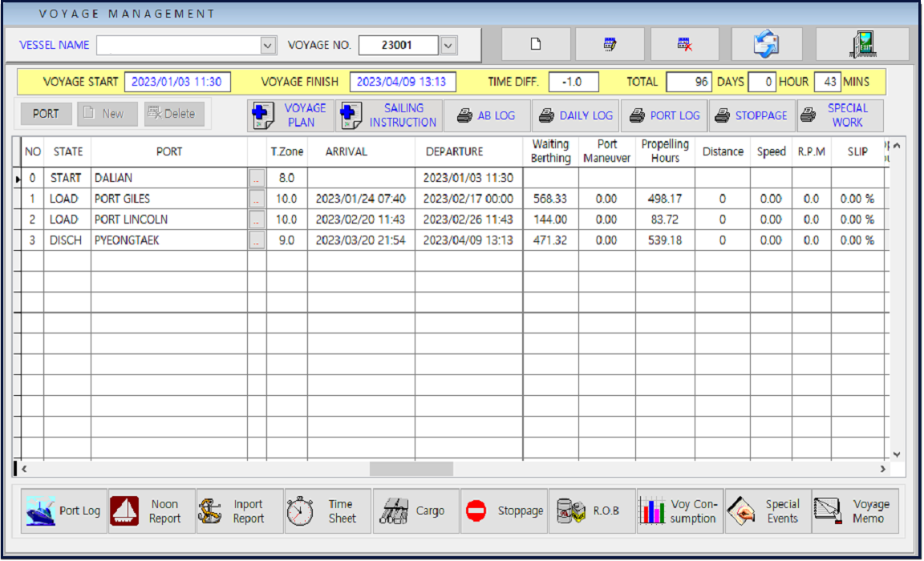
Task: Click the delete voyage record icon
Action: (x=684, y=44)
